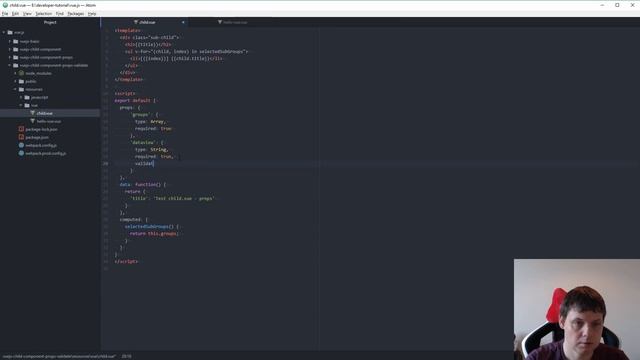Collapse the vuejs-child-component-props-validate folder

(x=10, y=65)
